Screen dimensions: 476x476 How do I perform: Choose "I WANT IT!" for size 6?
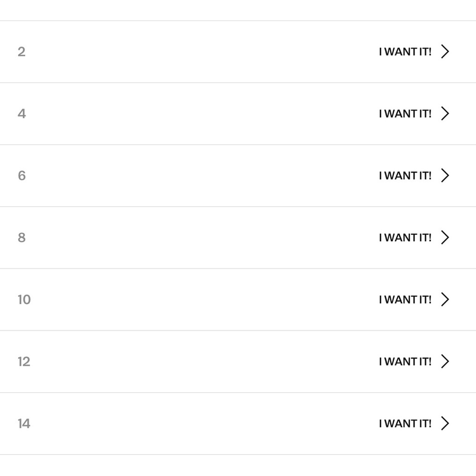(405, 176)
